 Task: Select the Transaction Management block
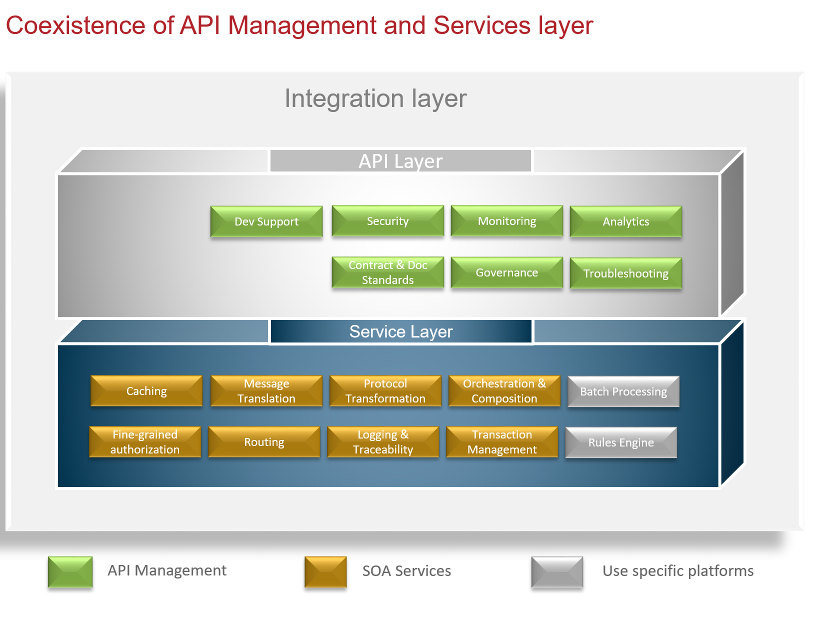click(501, 442)
